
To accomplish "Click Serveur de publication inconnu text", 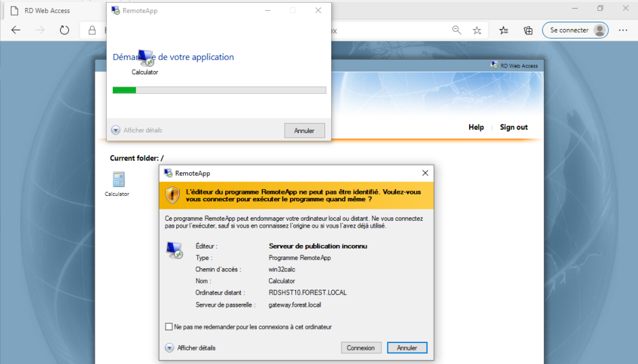I will pyautogui.click(x=318, y=246).
